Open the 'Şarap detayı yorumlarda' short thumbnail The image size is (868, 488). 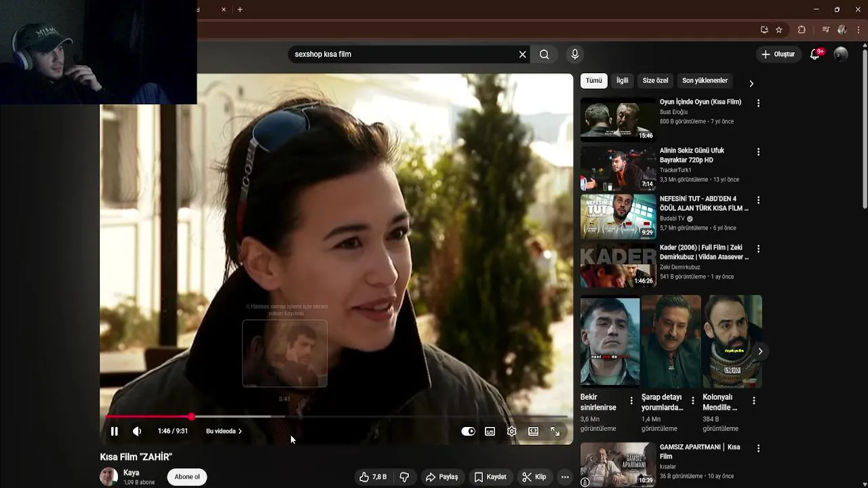pyautogui.click(x=671, y=342)
